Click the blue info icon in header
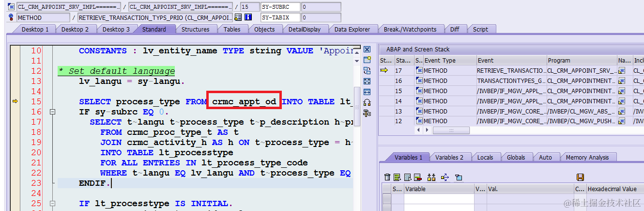Image resolution: width=644 pixels, height=211 pixels. [x=248, y=17]
